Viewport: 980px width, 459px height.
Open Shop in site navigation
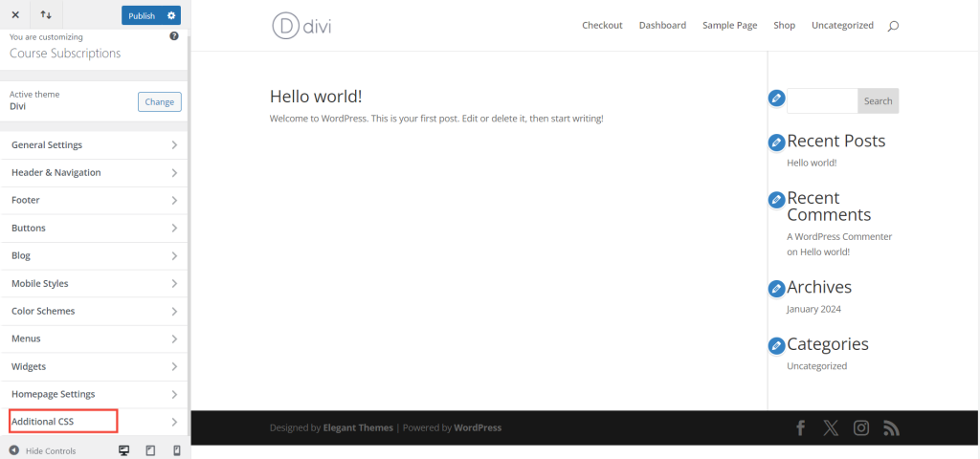click(785, 26)
